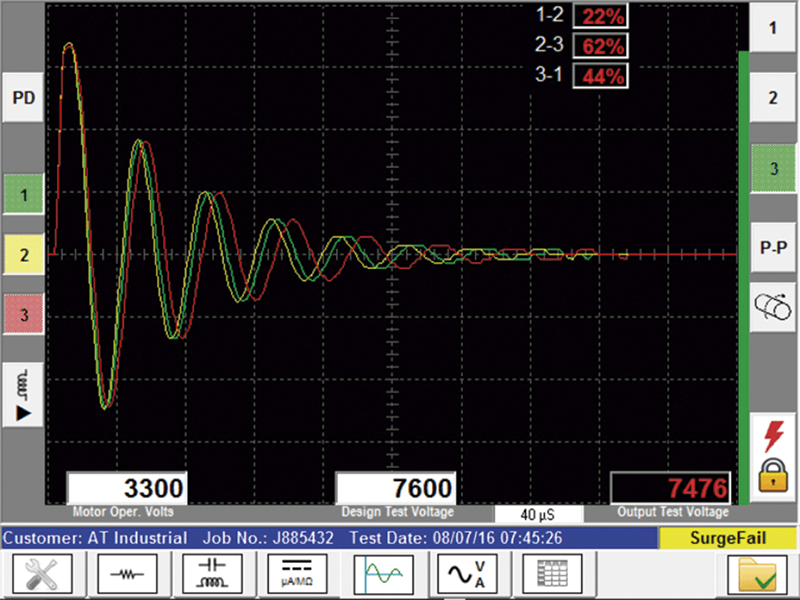
Task: Select the V/A sine wave test
Action: tap(468, 575)
